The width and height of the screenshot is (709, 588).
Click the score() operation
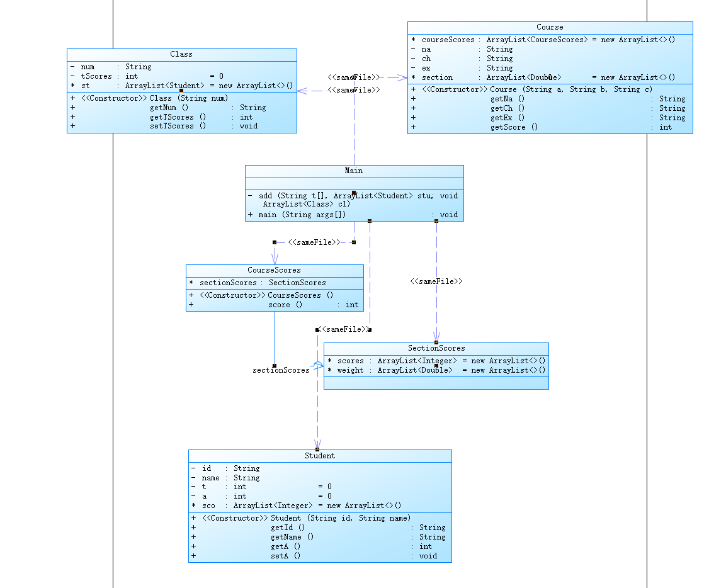[275, 305]
